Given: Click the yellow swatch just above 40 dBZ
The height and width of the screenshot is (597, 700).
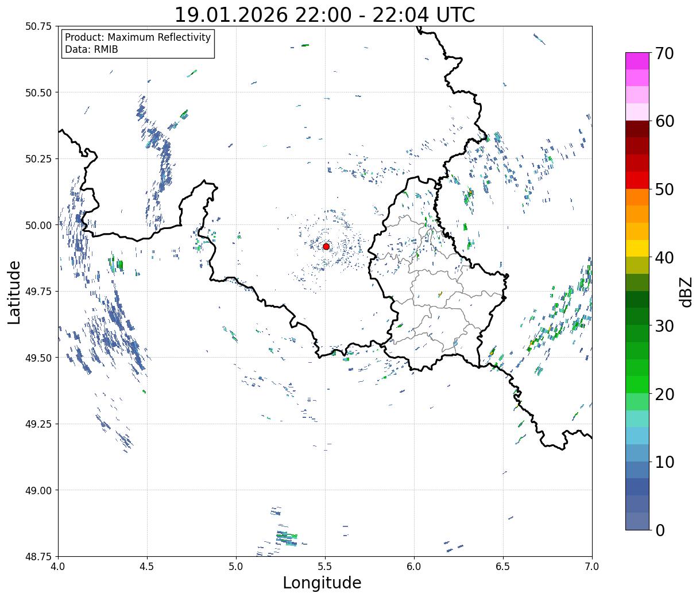Looking at the screenshot, I should click(637, 249).
